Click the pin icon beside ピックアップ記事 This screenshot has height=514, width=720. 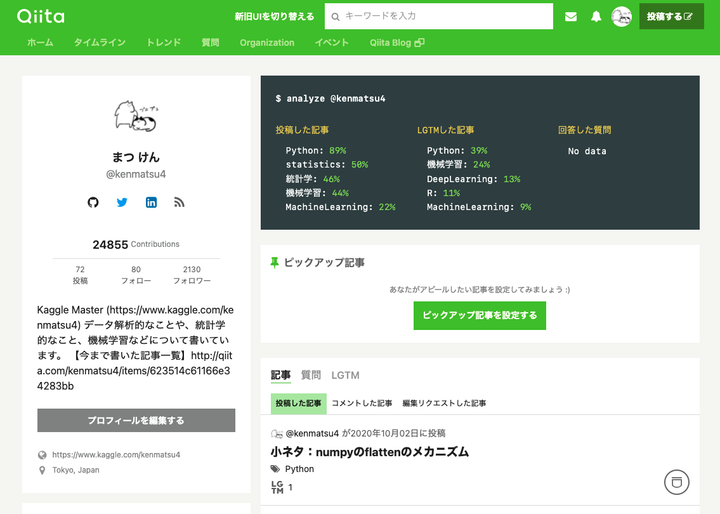pos(275,263)
